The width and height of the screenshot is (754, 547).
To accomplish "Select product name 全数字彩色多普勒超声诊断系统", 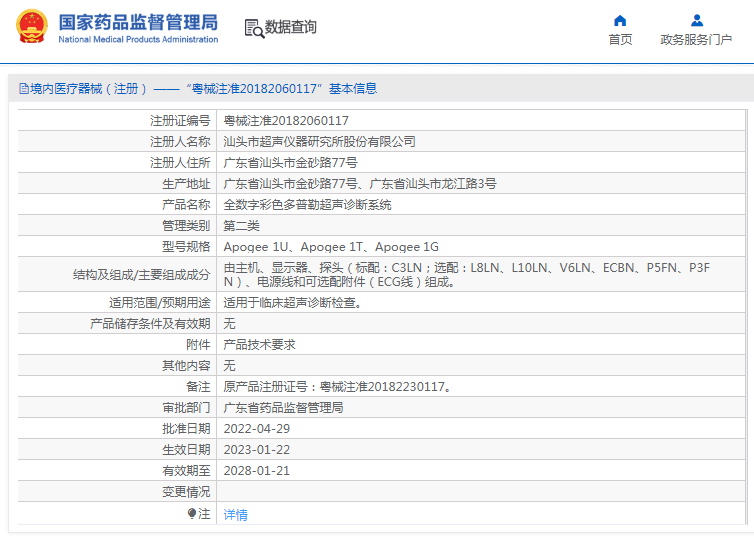I will coord(307,205).
